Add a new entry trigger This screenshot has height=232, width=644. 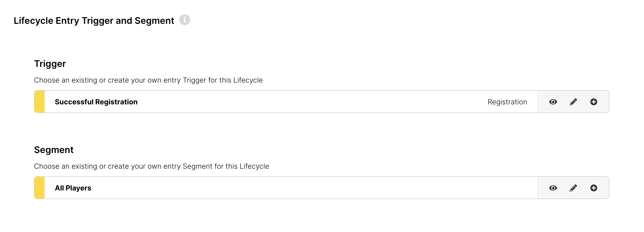click(x=594, y=102)
